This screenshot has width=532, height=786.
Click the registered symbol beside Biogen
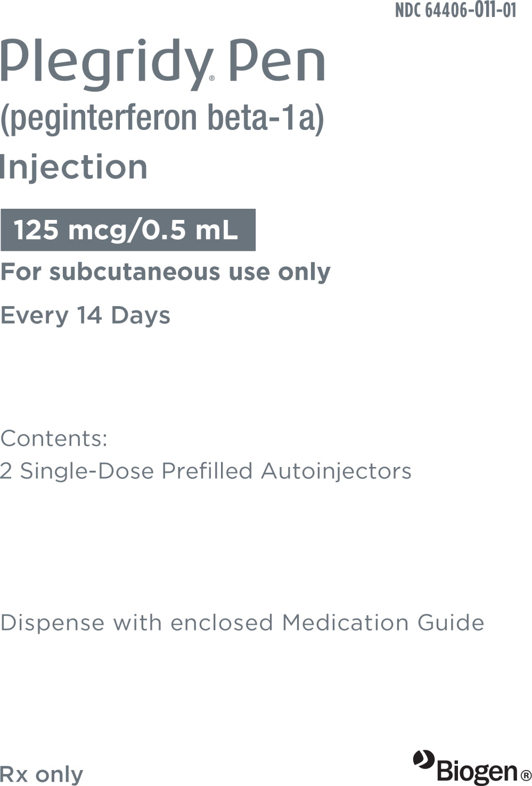click(x=526, y=775)
